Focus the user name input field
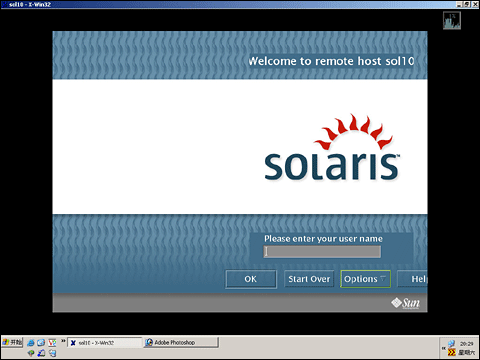 click(x=322, y=251)
